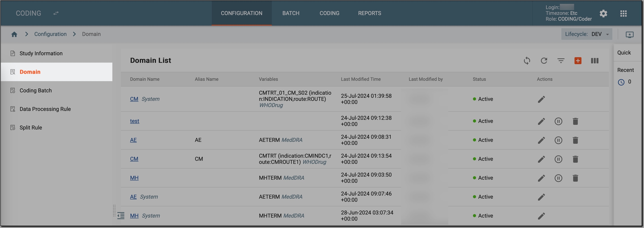Click the Active status of test row
The image size is (644, 228).
[483, 121]
